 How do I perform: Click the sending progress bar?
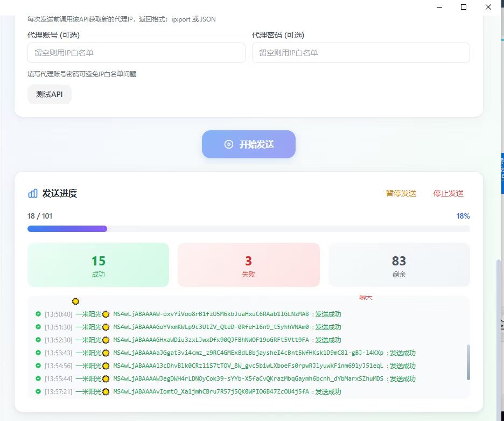[248, 229]
